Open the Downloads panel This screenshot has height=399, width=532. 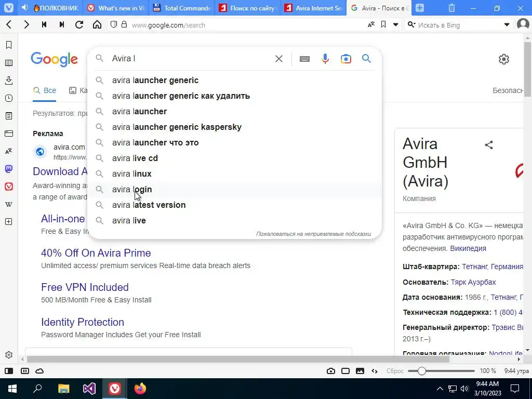coord(9,81)
